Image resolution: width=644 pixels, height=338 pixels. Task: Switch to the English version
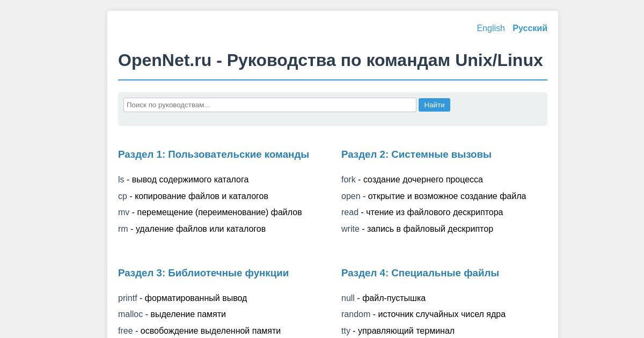coord(491,28)
